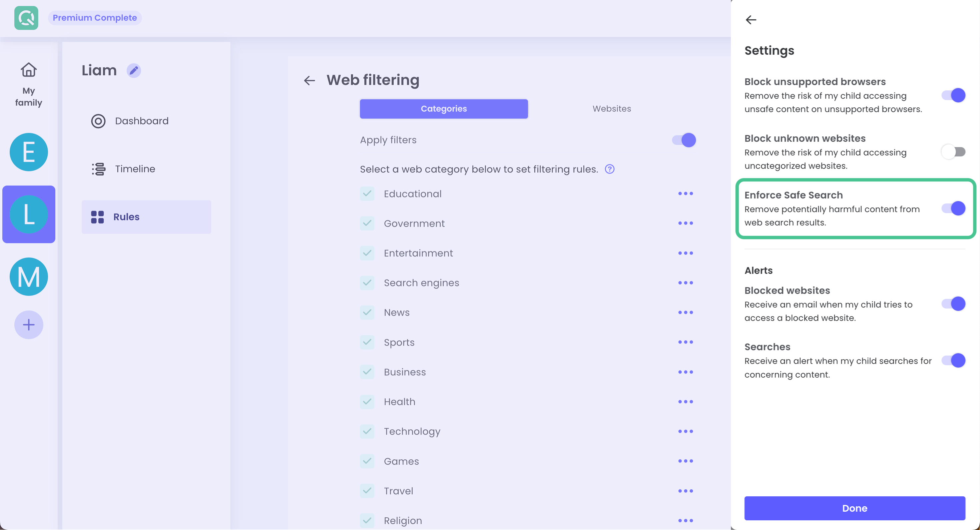Click the Done button
This screenshot has height=530, width=980.
(854, 508)
